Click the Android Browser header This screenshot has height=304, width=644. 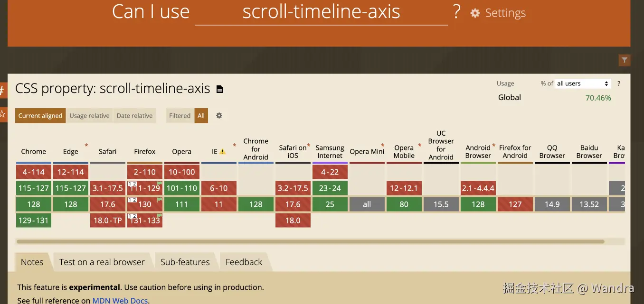[478, 152]
